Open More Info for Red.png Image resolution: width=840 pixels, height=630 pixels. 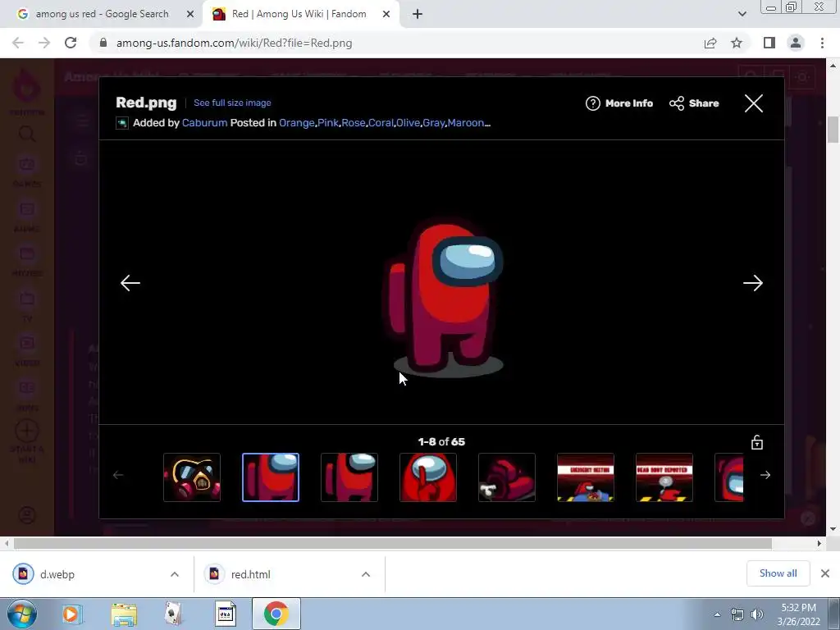point(619,103)
